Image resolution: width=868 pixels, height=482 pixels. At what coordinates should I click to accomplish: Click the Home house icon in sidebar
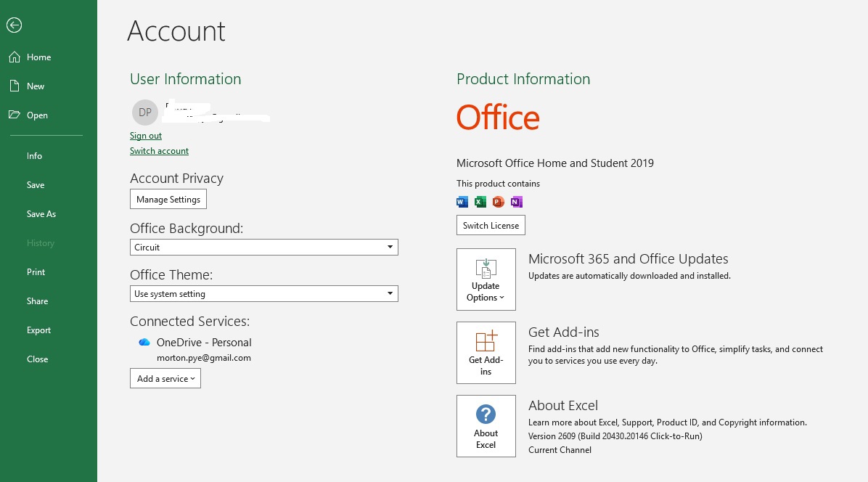(x=15, y=57)
